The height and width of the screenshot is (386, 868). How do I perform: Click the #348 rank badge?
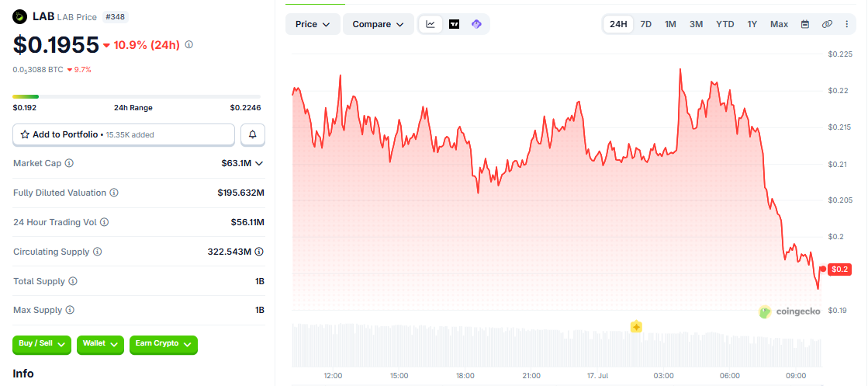pos(115,17)
